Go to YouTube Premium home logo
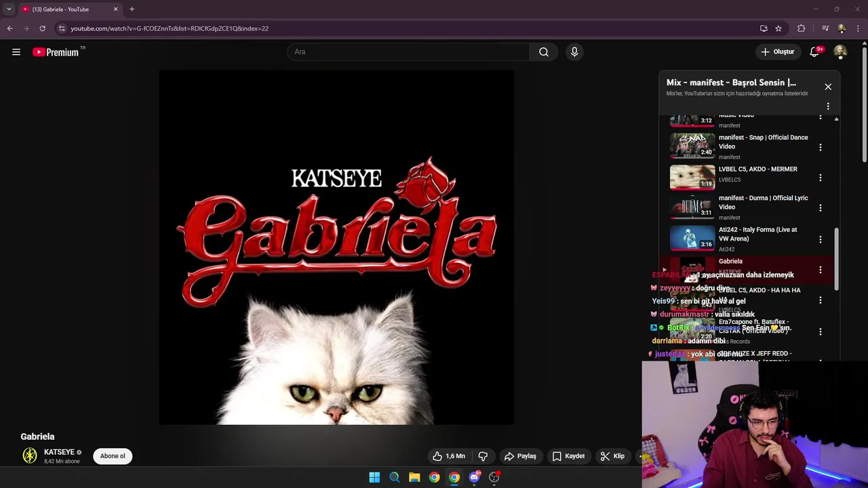 click(56, 52)
